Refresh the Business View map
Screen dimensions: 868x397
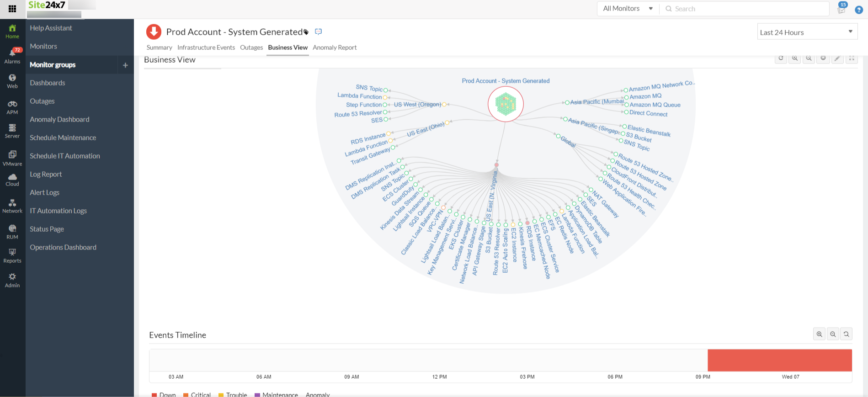click(781, 58)
